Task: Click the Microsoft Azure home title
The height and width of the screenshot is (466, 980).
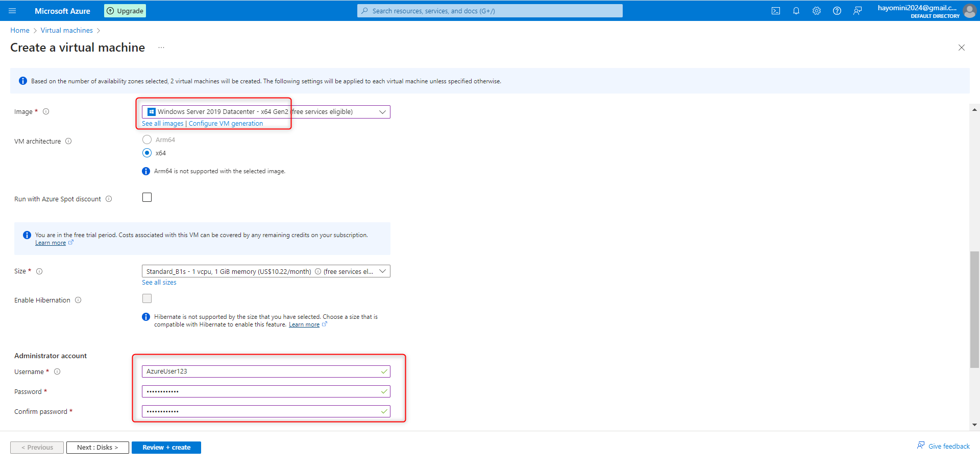Action: [x=62, y=11]
